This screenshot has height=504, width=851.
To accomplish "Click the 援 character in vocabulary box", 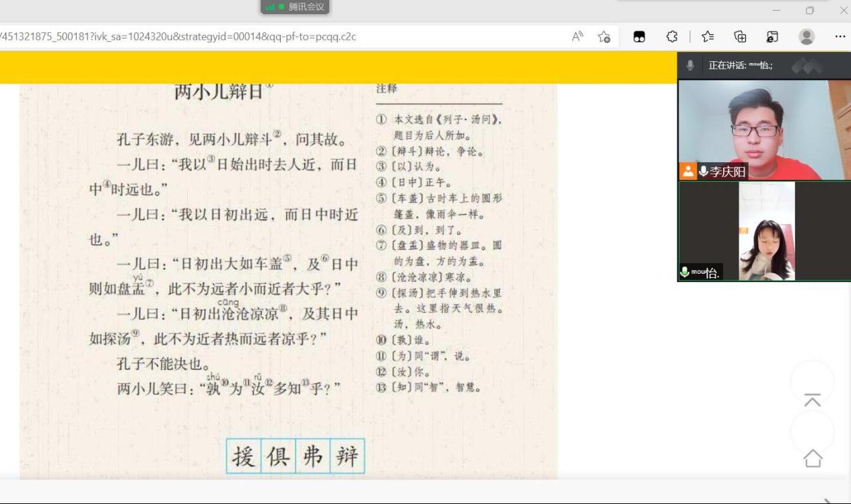I will click(x=243, y=456).
